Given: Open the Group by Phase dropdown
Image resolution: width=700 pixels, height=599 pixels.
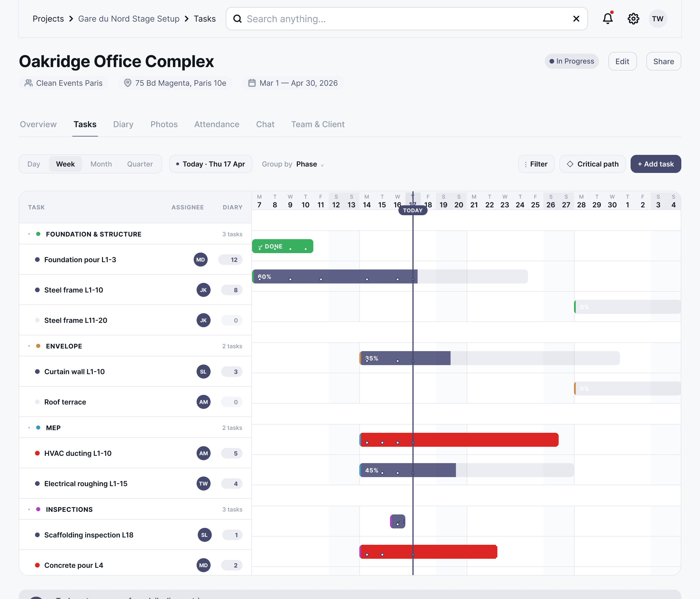Looking at the screenshot, I should coord(293,164).
